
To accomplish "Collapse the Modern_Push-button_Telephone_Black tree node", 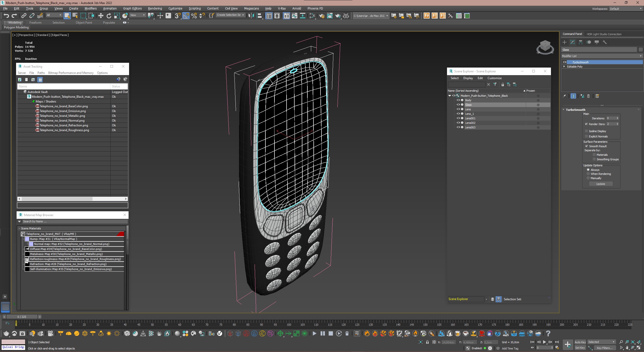I will pyautogui.click(x=450, y=96).
